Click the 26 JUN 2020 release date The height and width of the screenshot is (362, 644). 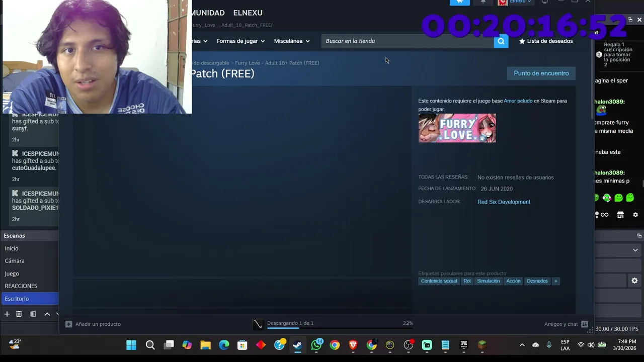(x=497, y=189)
